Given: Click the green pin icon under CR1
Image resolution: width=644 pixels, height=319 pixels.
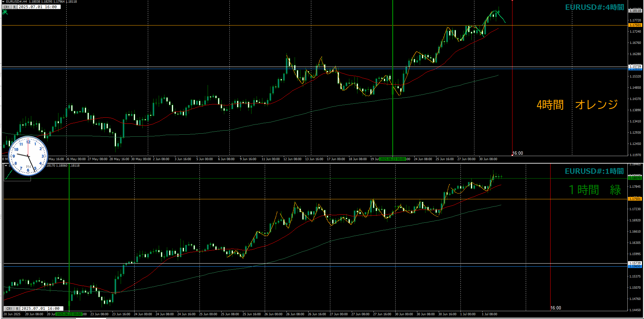Looking at the screenshot, I should coord(5,12).
